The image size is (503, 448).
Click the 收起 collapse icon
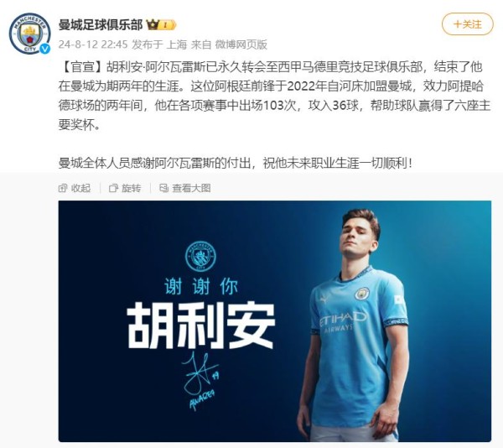tap(63, 188)
